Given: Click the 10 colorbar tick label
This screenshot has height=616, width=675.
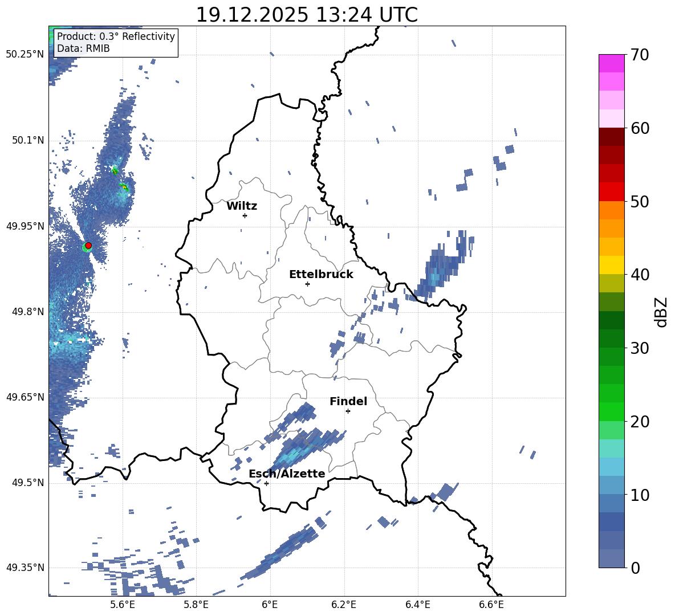Looking at the screenshot, I should (x=640, y=495).
